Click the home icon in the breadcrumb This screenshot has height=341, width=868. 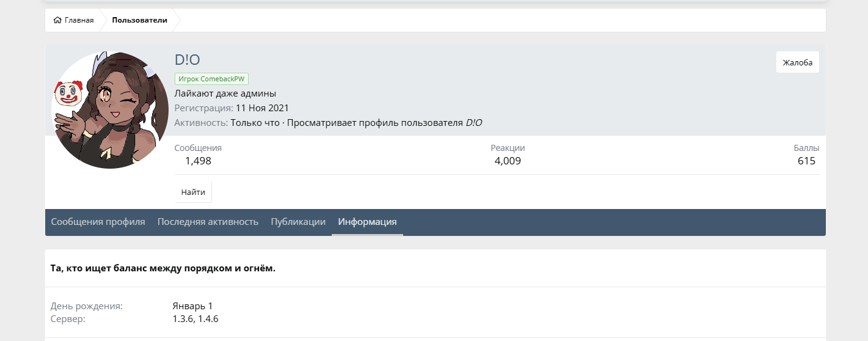57,20
